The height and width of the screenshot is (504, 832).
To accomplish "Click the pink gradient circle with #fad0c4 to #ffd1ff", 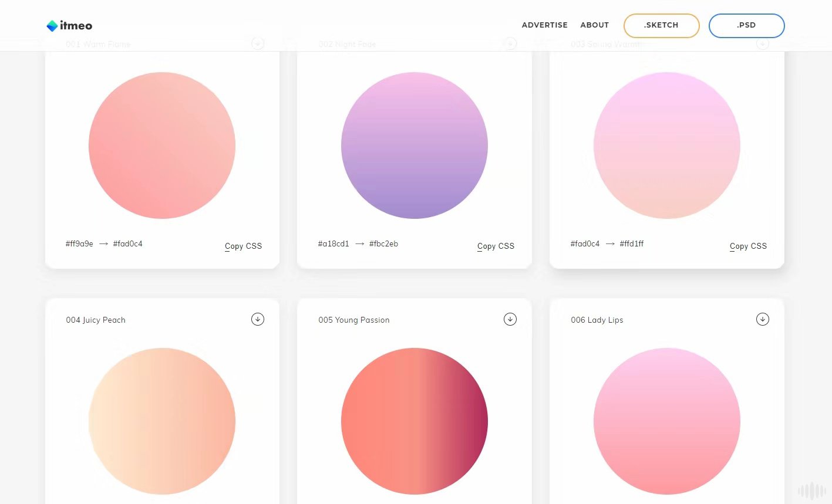I will click(x=667, y=146).
